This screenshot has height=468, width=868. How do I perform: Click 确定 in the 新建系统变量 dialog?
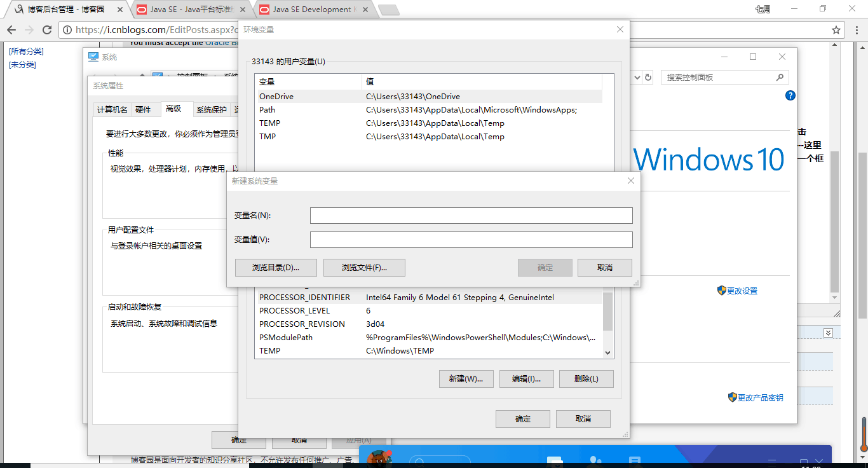click(x=545, y=268)
